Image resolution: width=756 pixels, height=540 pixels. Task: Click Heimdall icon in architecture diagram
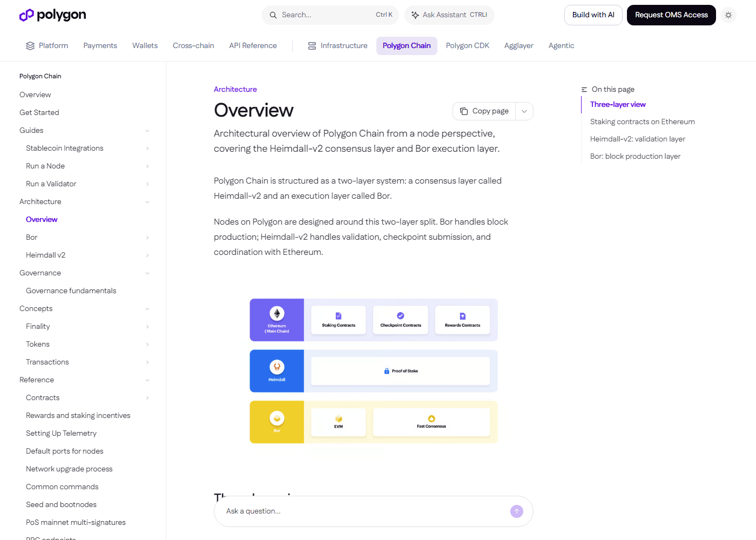[x=277, y=367]
